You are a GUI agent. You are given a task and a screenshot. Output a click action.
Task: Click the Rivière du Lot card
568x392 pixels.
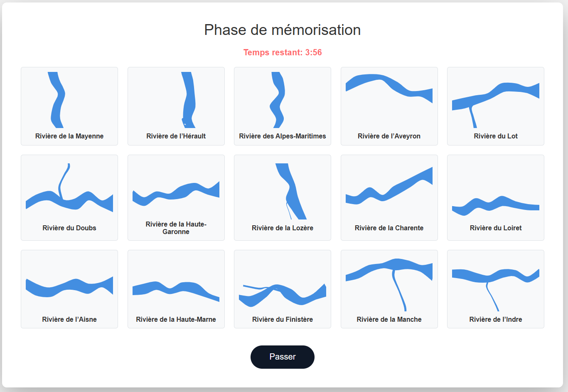click(495, 106)
